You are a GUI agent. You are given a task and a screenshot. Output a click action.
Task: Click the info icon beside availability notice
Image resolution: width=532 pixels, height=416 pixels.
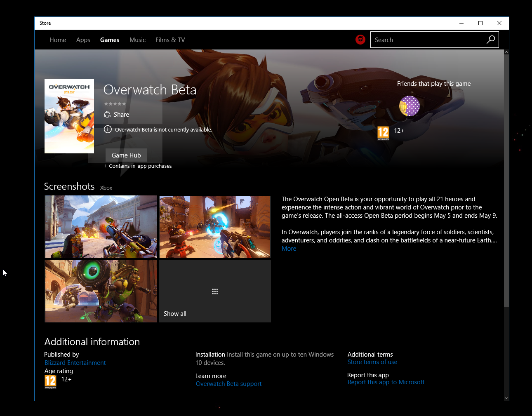[x=108, y=129]
